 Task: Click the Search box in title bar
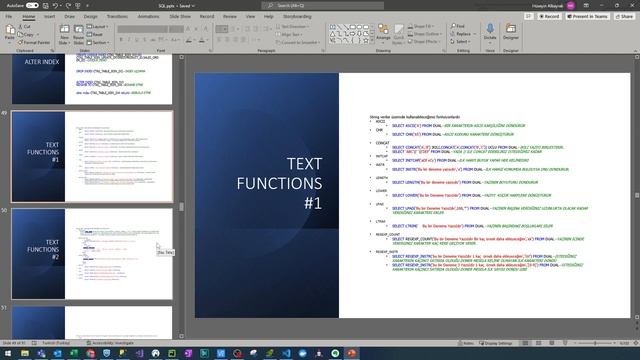point(322,6)
